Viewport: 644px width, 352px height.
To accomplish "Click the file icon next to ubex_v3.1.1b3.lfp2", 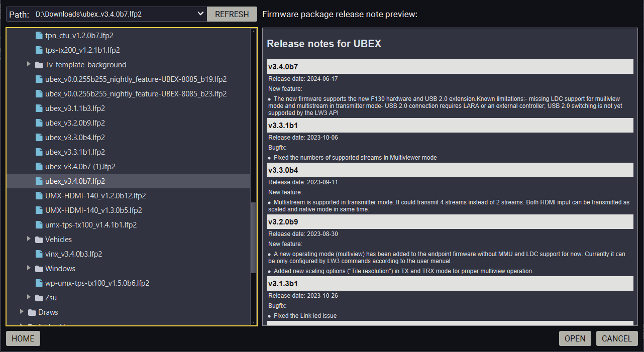I will point(39,108).
